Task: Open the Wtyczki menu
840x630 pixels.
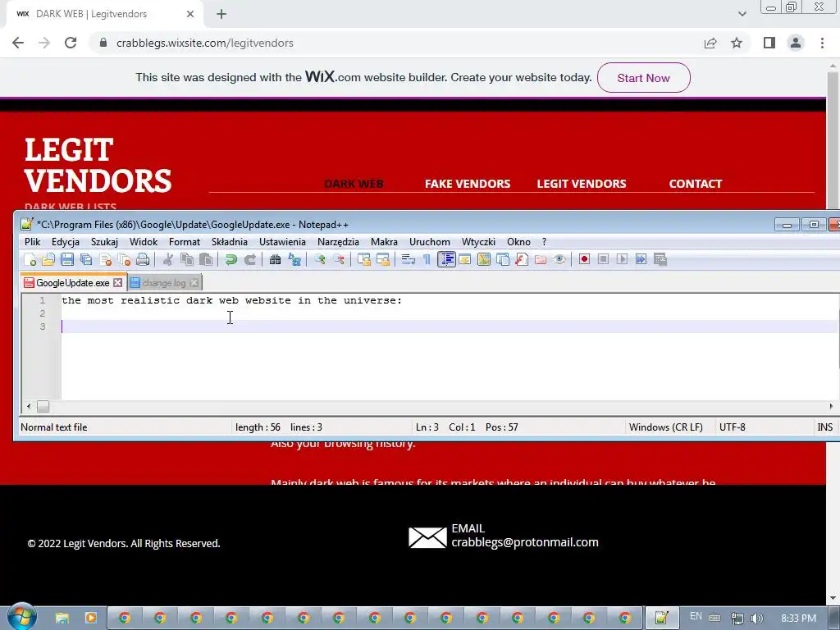Action: [x=478, y=242]
